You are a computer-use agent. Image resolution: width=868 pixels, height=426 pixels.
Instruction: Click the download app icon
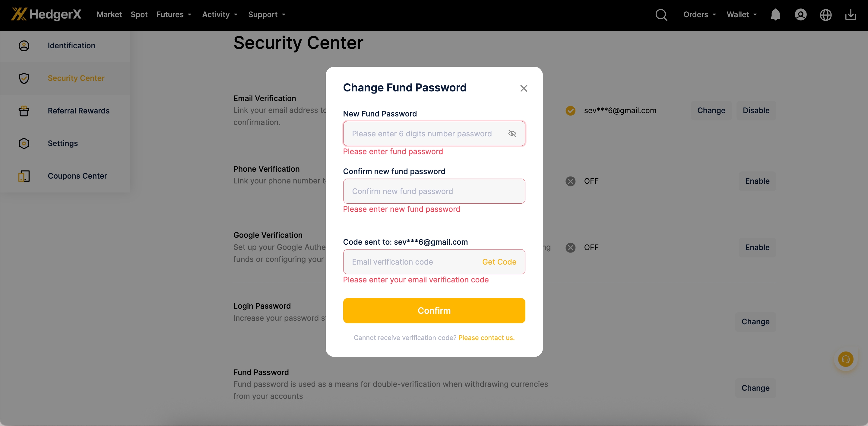click(x=851, y=15)
